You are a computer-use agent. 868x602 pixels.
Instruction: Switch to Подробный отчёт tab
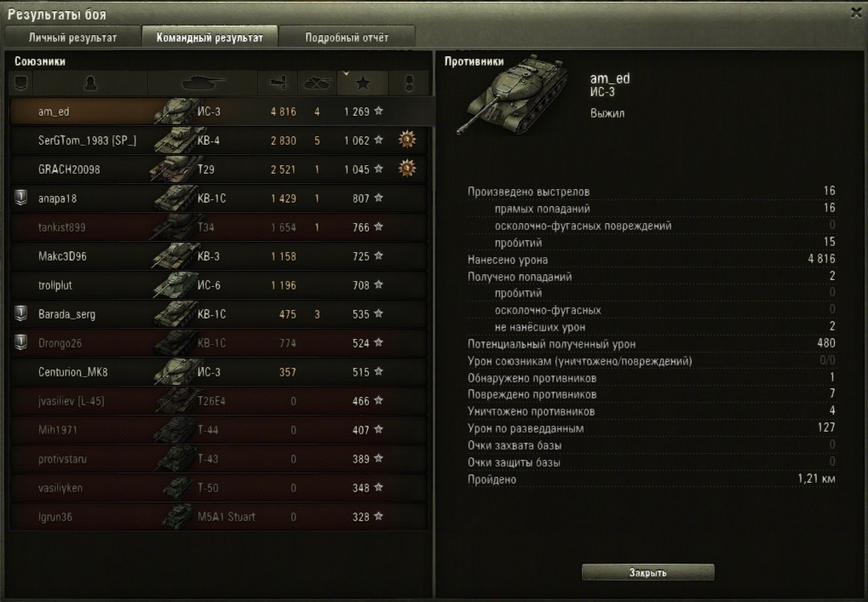coord(347,37)
